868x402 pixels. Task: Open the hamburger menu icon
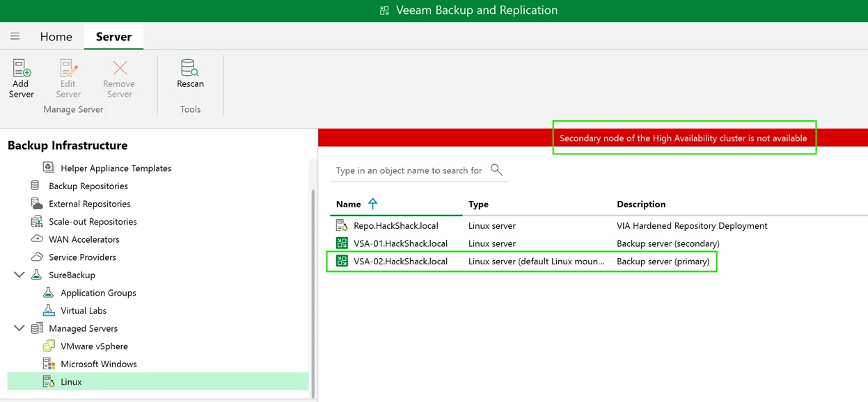[x=15, y=36]
